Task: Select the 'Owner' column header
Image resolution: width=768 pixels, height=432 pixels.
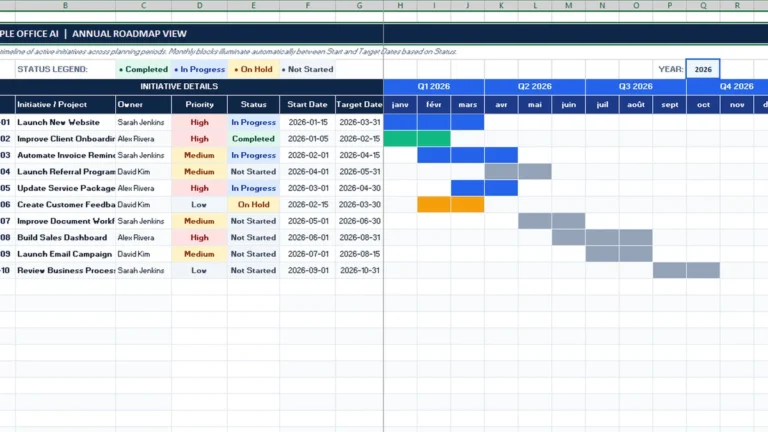Action: [144, 104]
